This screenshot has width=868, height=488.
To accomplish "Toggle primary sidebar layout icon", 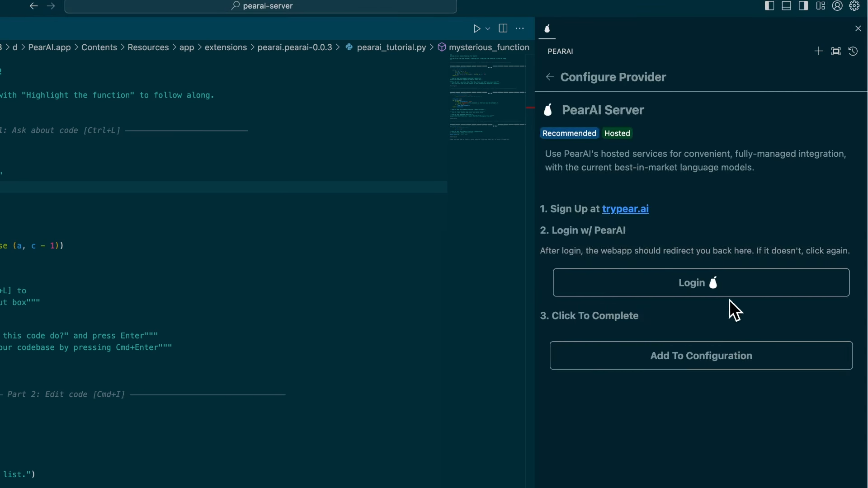I will 769,6.
